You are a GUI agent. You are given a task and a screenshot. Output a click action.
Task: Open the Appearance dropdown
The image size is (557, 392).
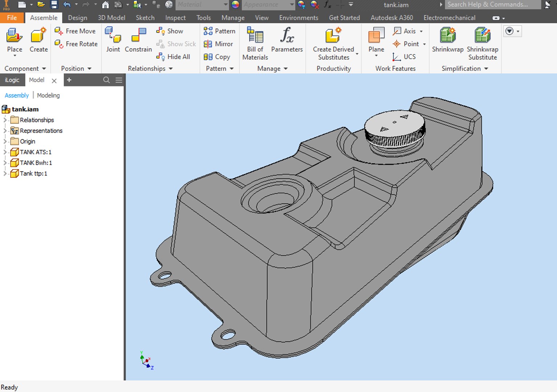click(x=292, y=5)
